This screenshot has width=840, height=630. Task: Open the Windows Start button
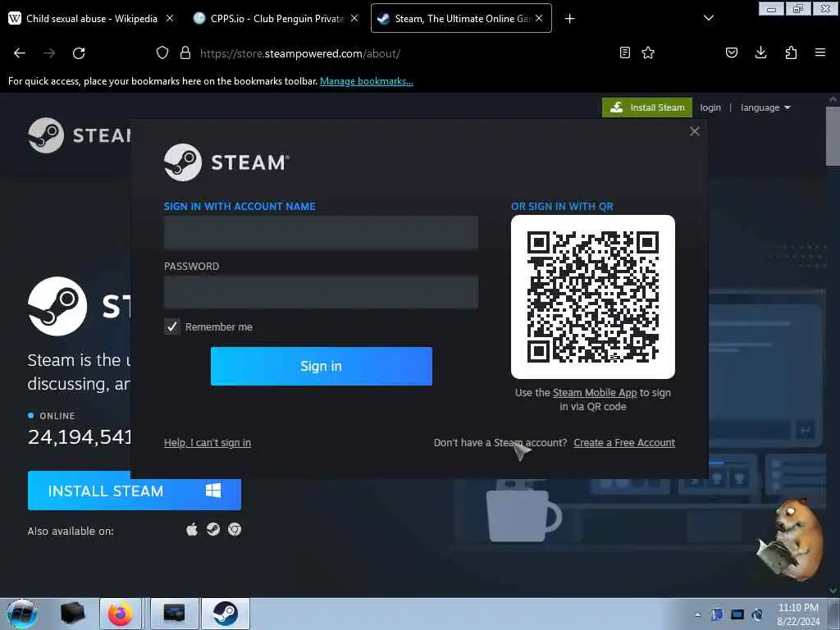pyautogui.click(x=21, y=614)
